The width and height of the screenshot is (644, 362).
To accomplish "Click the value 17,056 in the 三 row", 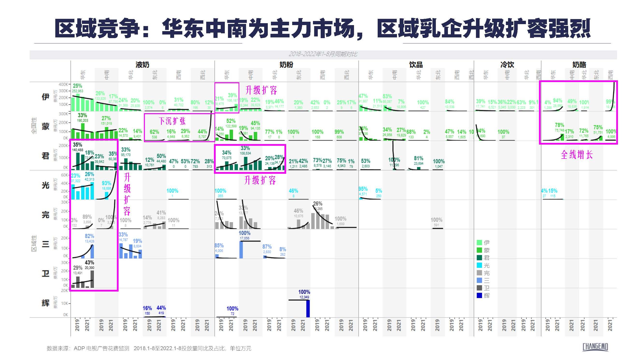I will pos(245,238).
